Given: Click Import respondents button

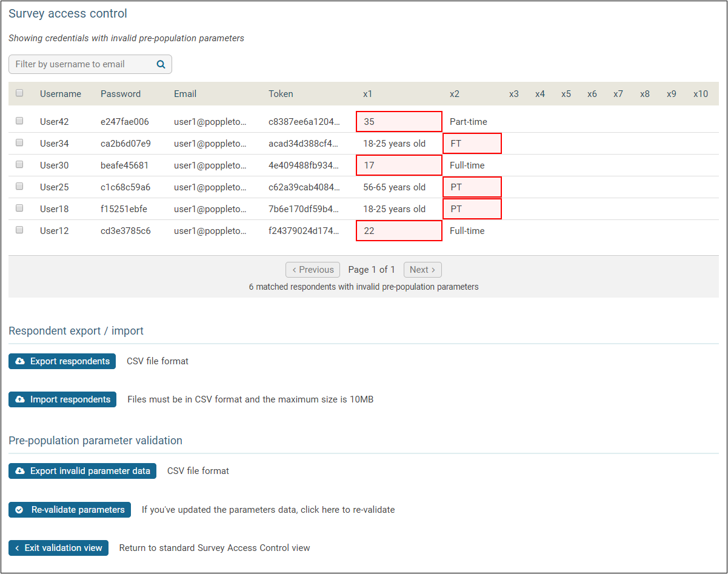Looking at the screenshot, I should [x=62, y=399].
